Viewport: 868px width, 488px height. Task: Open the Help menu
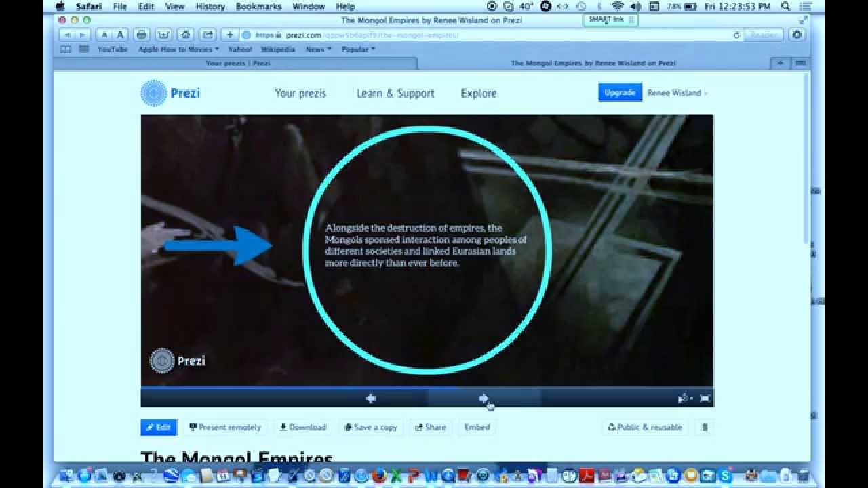coord(345,6)
